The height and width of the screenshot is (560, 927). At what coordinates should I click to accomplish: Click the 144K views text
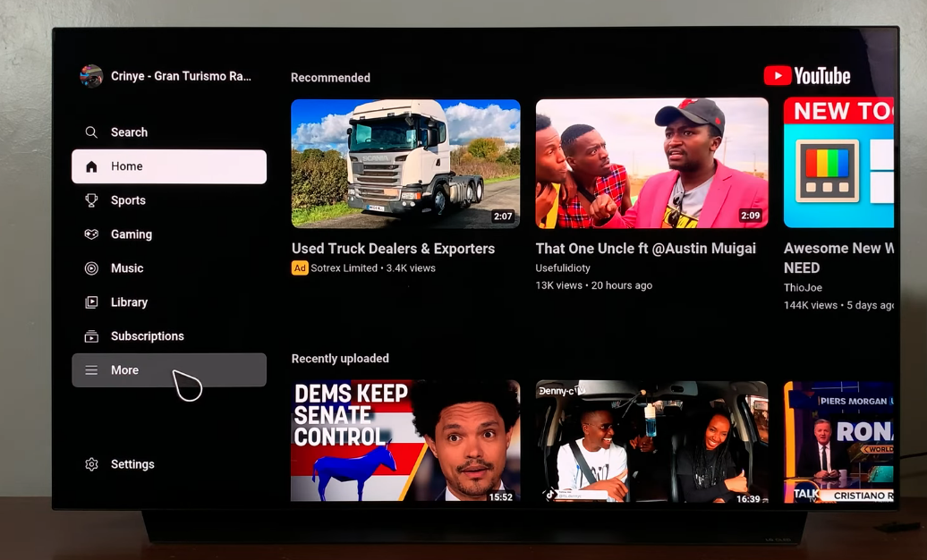[x=811, y=305]
